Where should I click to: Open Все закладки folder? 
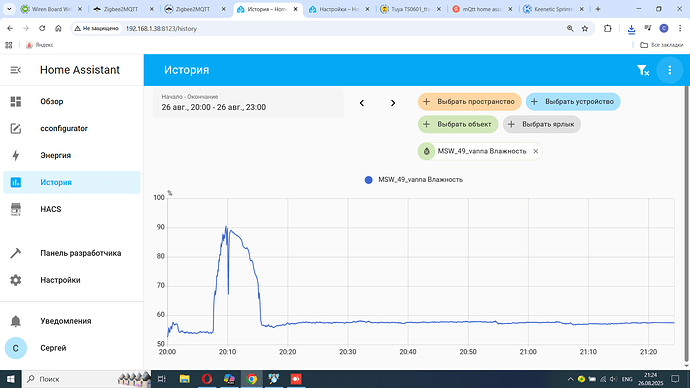coord(661,45)
